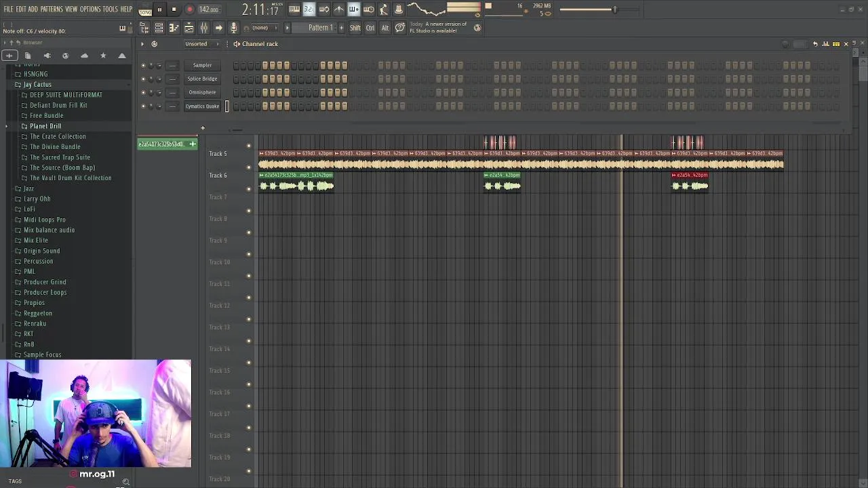Mute the Cymatics Quake channel
868x488 pixels.
143,106
